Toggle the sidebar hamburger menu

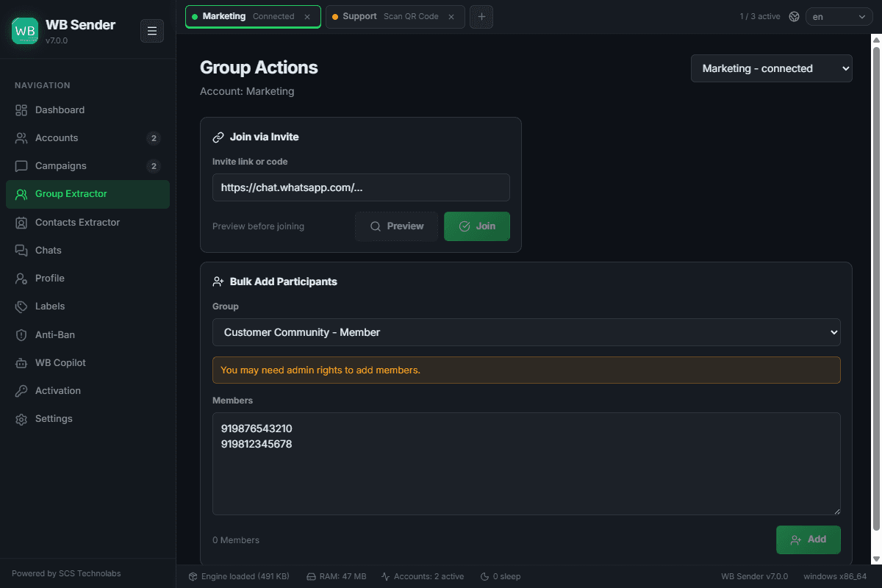click(152, 31)
